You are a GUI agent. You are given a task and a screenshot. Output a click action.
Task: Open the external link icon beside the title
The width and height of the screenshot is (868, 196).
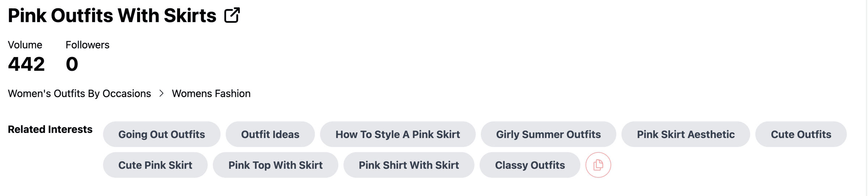click(x=232, y=16)
